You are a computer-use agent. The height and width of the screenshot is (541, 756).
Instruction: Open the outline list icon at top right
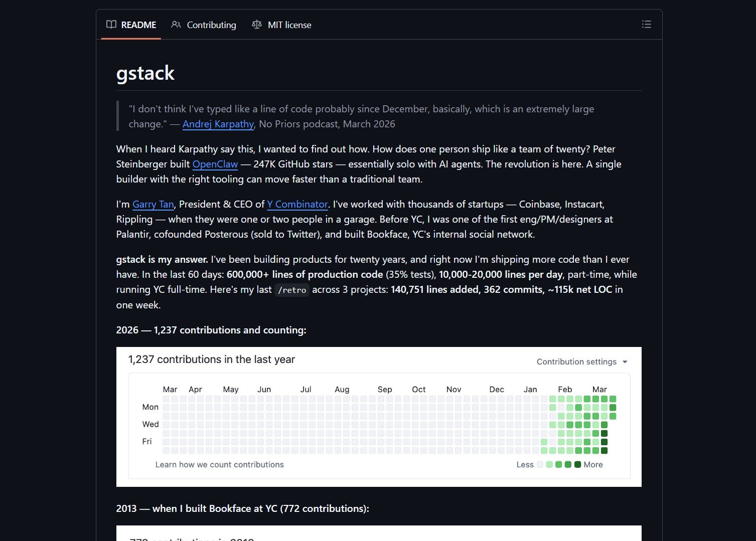coord(646,24)
